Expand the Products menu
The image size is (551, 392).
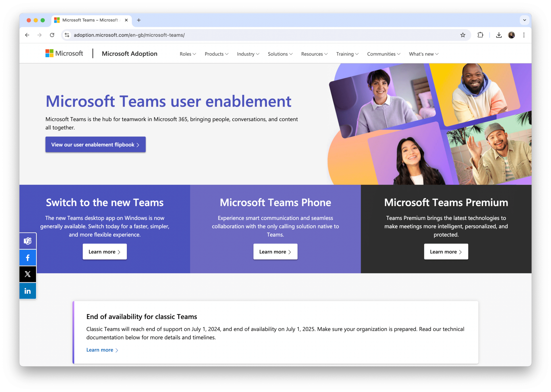[217, 54]
